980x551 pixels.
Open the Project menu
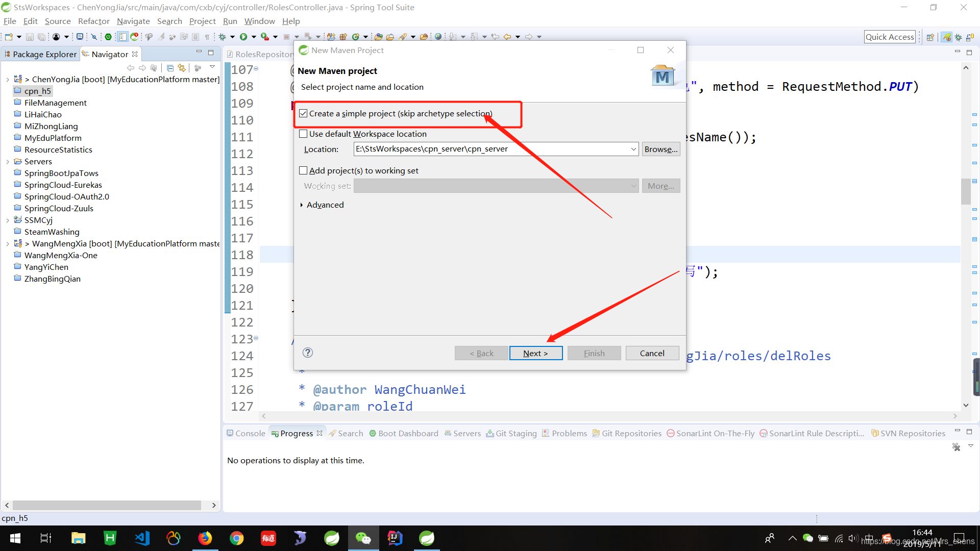pyautogui.click(x=202, y=21)
